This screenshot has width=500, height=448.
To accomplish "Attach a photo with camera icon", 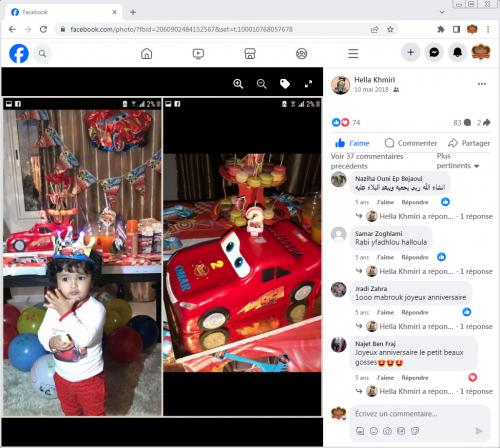I will pos(387,431).
